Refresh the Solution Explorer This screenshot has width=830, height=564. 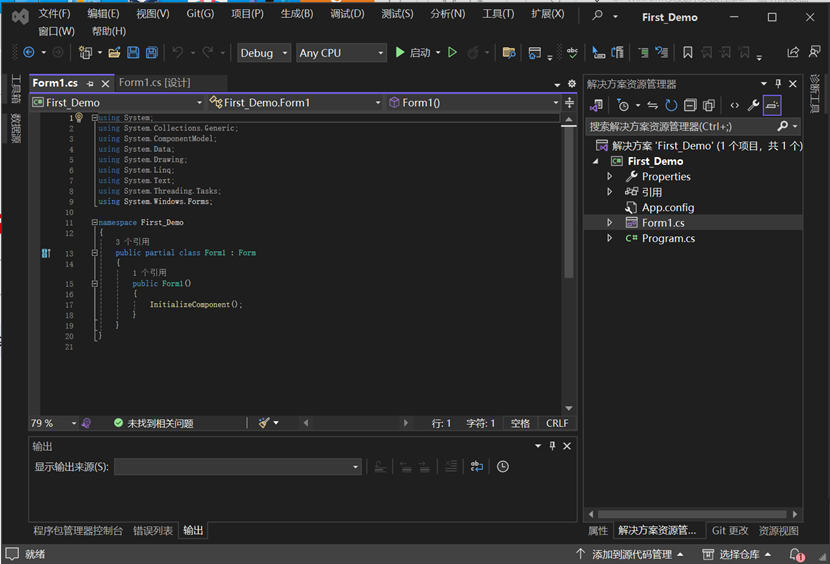pyautogui.click(x=671, y=105)
